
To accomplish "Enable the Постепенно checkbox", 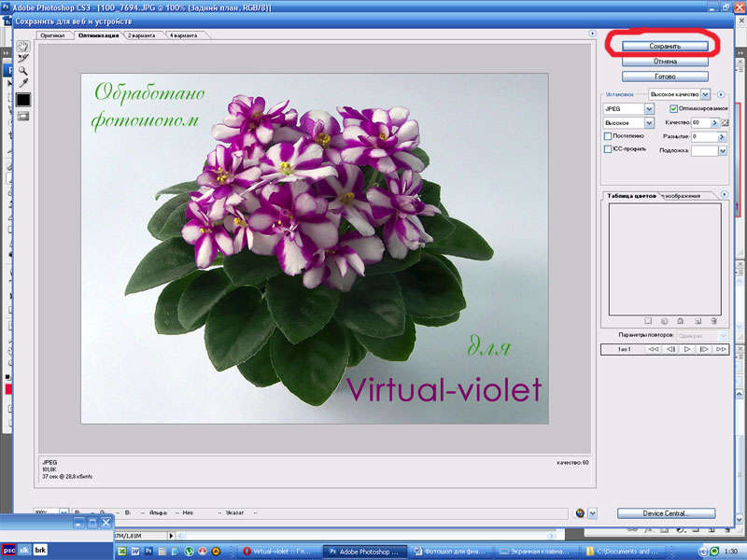I will tap(609, 136).
